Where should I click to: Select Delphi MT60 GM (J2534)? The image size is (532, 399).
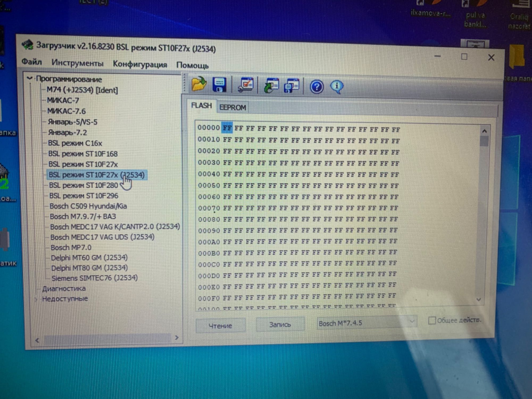[89, 258]
